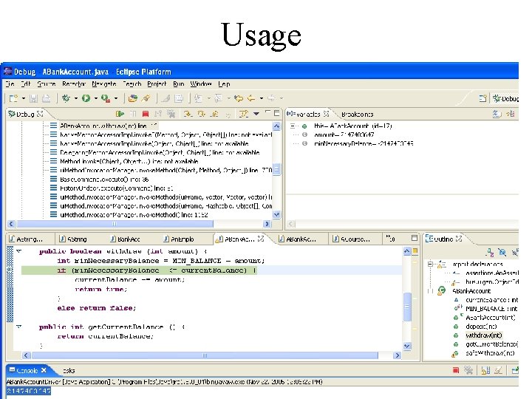Open the Debug launch dropdown arrow
Image resolution: width=532 pixels, height=399 pixels.
pyautogui.click(x=75, y=98)
